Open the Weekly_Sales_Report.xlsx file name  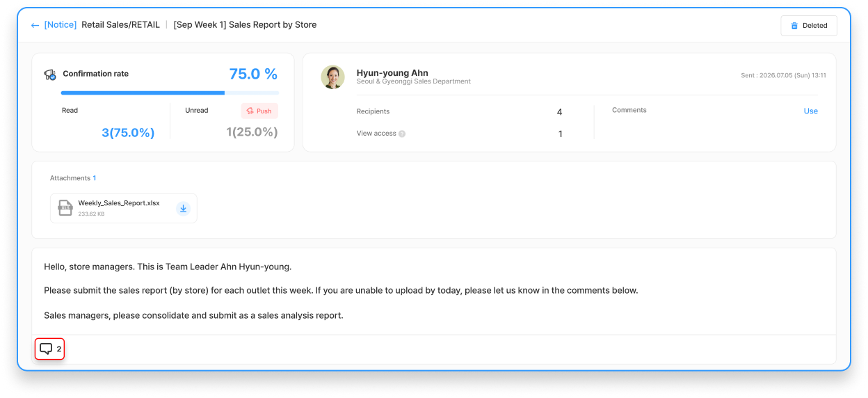coord(119,203)
